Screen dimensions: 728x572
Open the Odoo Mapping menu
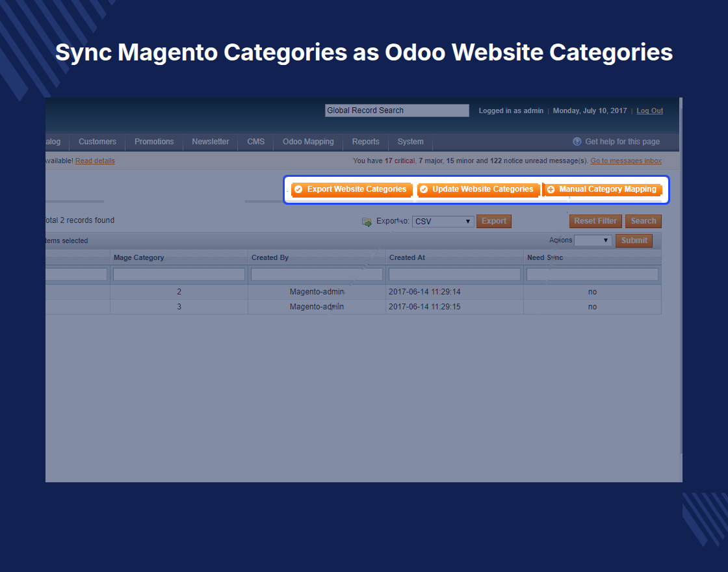[x=308, y=142]
